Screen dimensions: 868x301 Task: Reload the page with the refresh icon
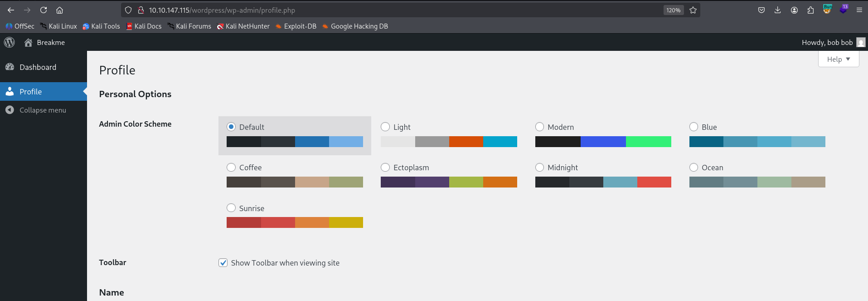[x=44, y=10]
